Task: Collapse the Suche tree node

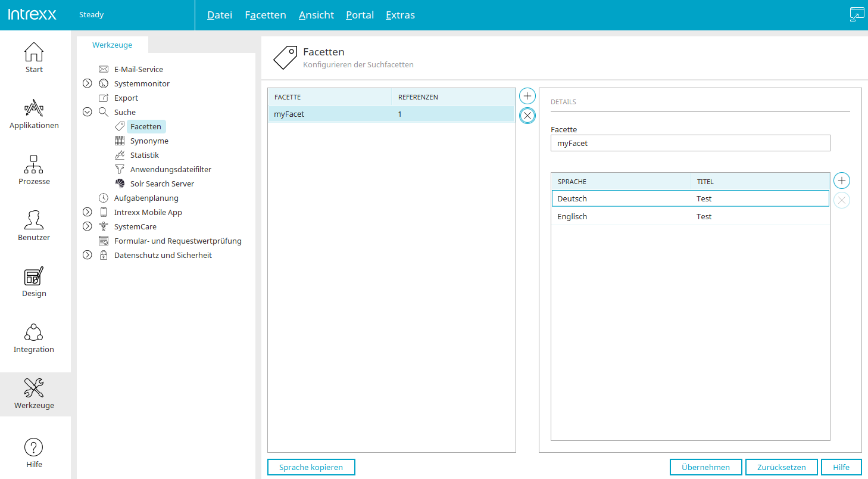Action: click(88, 112)
